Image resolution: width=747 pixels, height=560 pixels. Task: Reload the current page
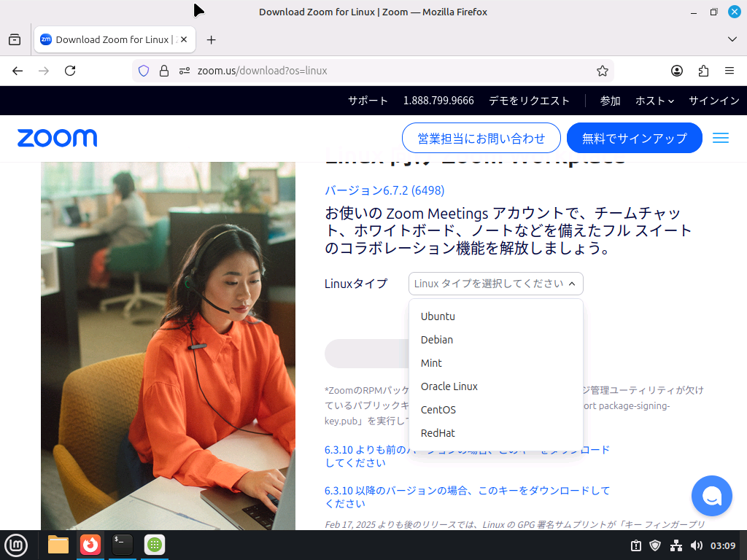click(x=70, y=71)
